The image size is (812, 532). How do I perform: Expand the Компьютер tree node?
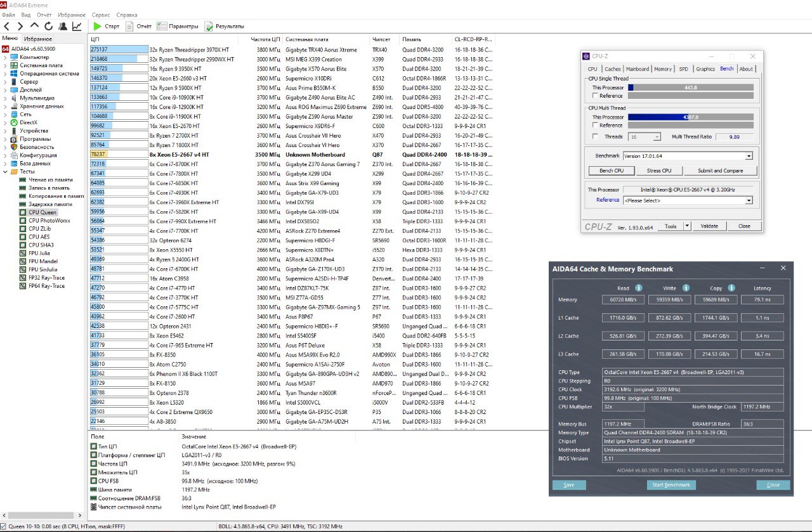[5, 57]
